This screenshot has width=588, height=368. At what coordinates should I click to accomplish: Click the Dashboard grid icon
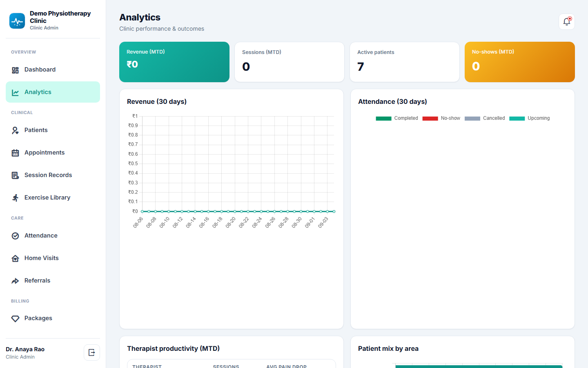16,70
